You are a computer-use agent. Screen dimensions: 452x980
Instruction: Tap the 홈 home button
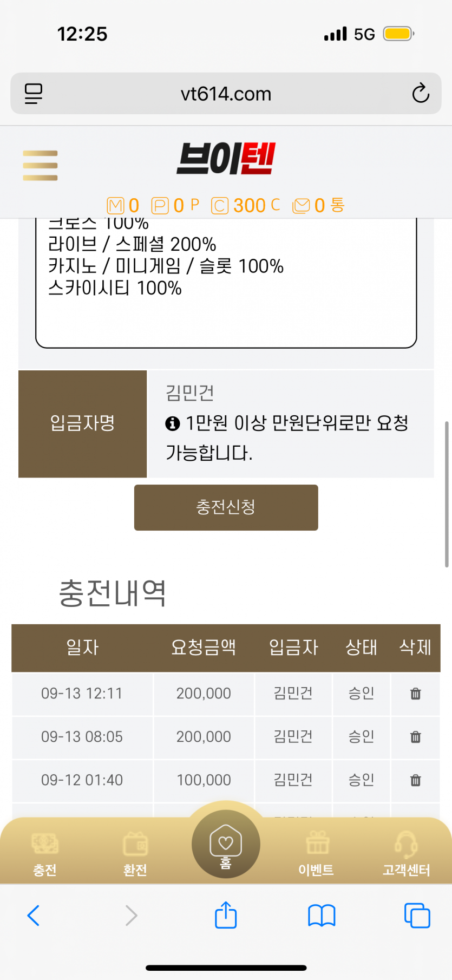point(226,845)
